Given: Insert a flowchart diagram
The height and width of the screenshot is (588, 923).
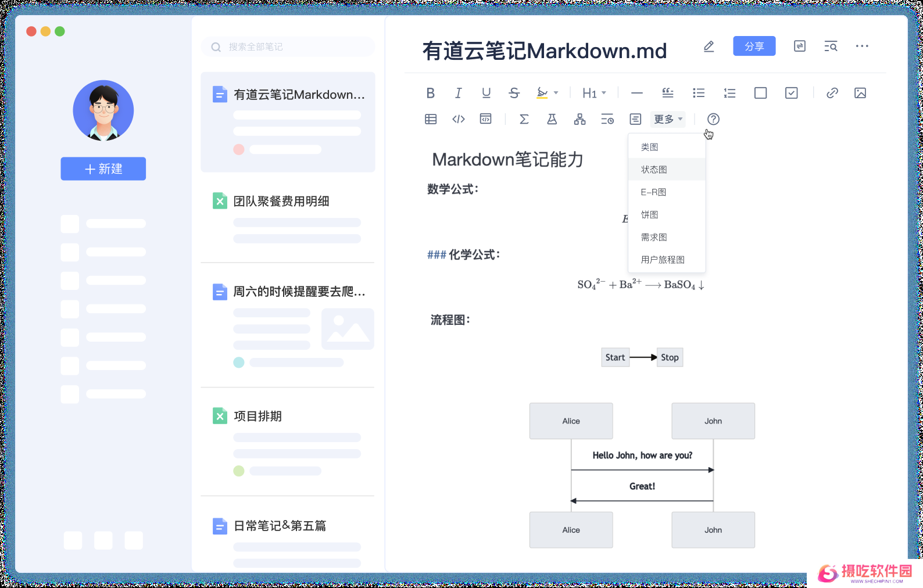Looking at the screenshot, I should (579, 119).
